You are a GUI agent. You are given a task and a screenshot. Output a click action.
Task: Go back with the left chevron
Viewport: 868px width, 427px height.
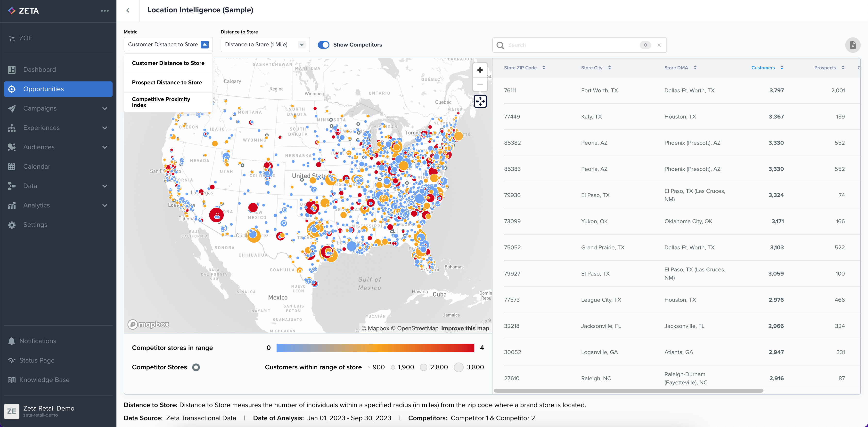tap(128, 10)
